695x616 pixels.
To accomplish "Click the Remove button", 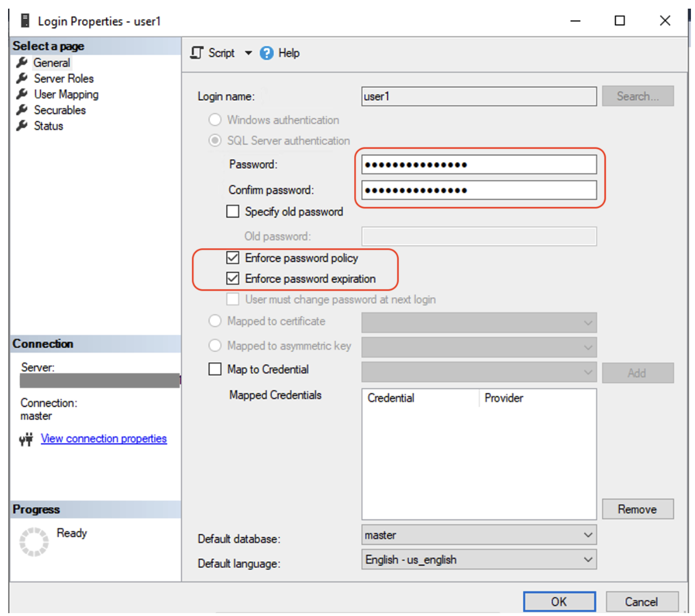I will (x=638, y=509).
